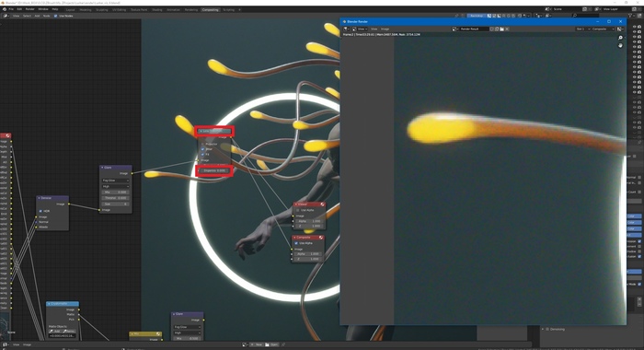This screenshot has width=644, height=350.
Task: Collapse the Cryptomatte node
Action: tap(50, 304)
